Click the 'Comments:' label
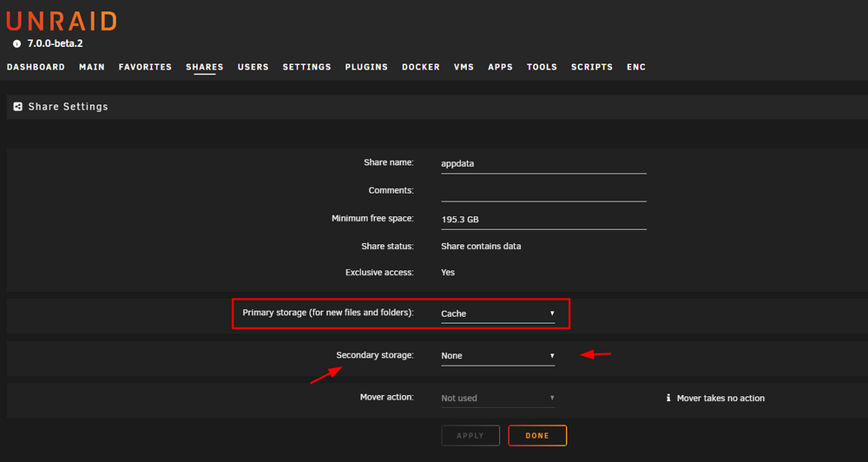The width and height of the screenshot is (868, 462). [x=391, y=190]
